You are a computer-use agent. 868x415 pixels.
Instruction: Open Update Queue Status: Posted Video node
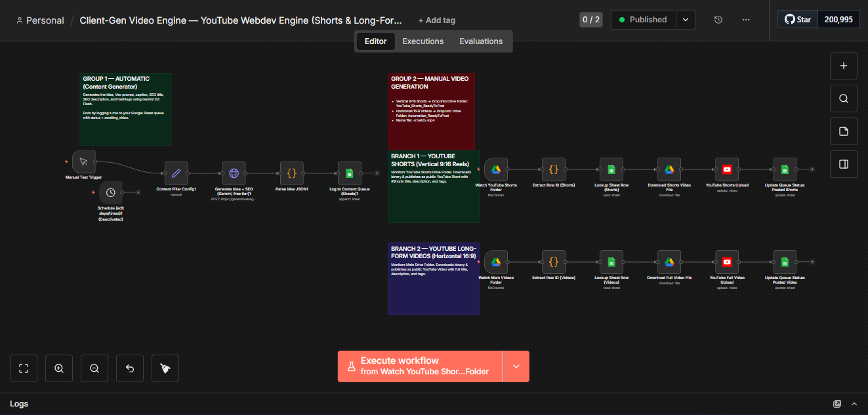click(x=785, y=262)
